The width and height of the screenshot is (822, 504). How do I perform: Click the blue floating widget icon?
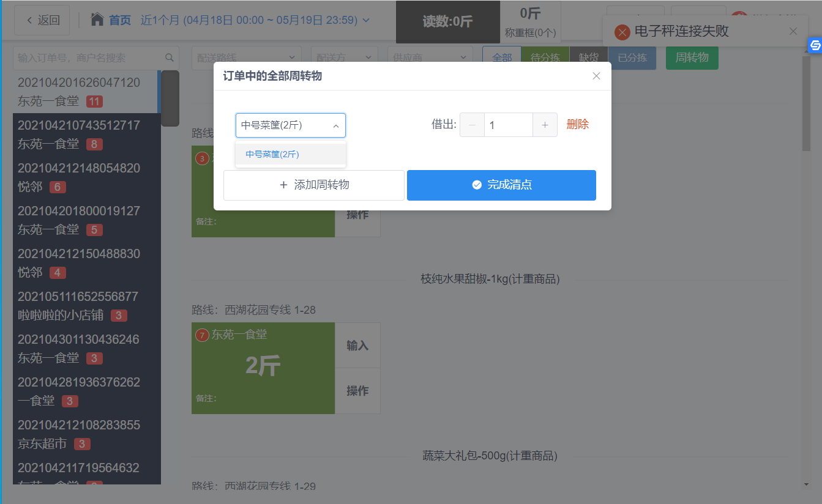click(815, 46)
